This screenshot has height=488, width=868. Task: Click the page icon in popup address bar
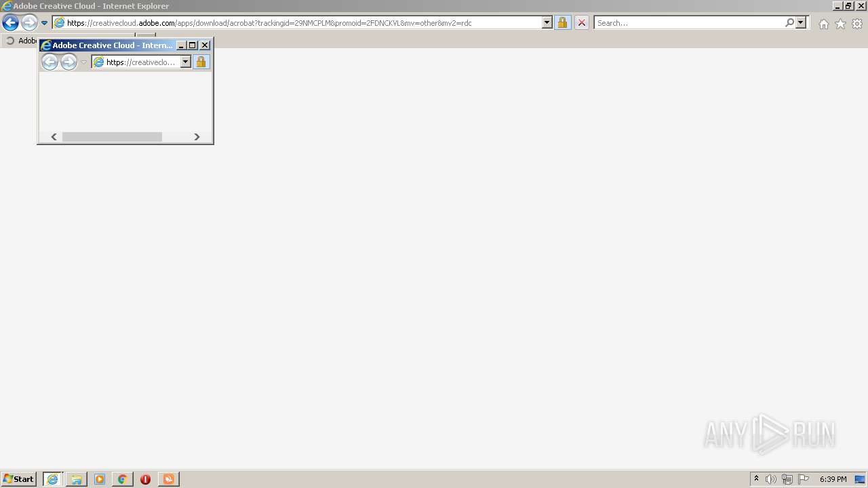tap(99, 62)
